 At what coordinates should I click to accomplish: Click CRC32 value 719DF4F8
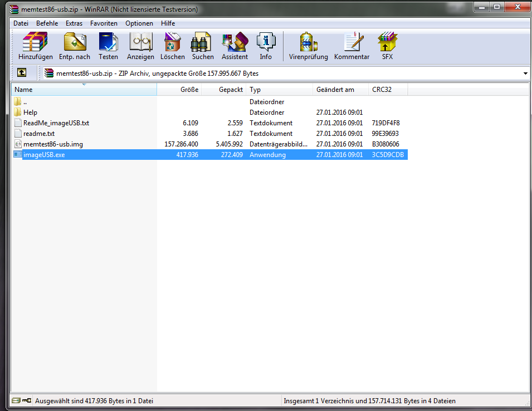(x=385, y=123)
